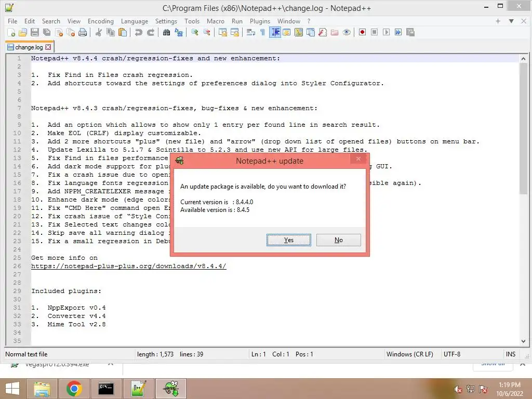Click the Copy toolbar icon
The image size is (532, 399).
click(x=111, y=32)
